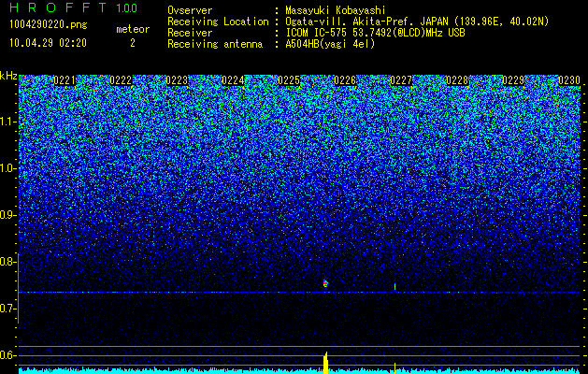Screen dimensions: 588x374
Task: Click the 0223 time marker
Action: (177, 80)
